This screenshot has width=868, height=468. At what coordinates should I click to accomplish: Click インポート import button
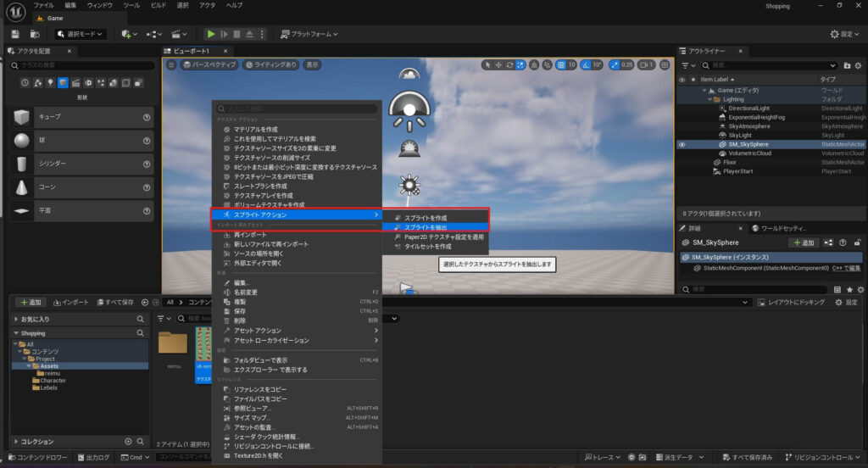(x=70, y=303)
